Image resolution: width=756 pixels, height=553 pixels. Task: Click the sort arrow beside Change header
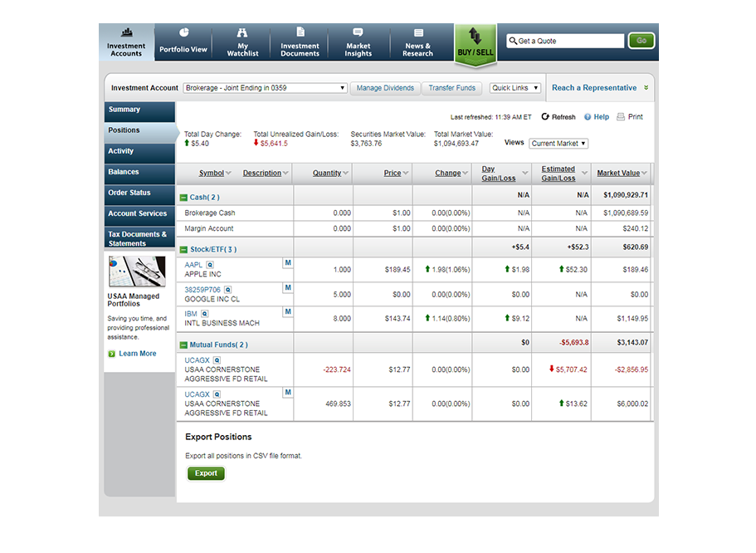pos(466,174)
